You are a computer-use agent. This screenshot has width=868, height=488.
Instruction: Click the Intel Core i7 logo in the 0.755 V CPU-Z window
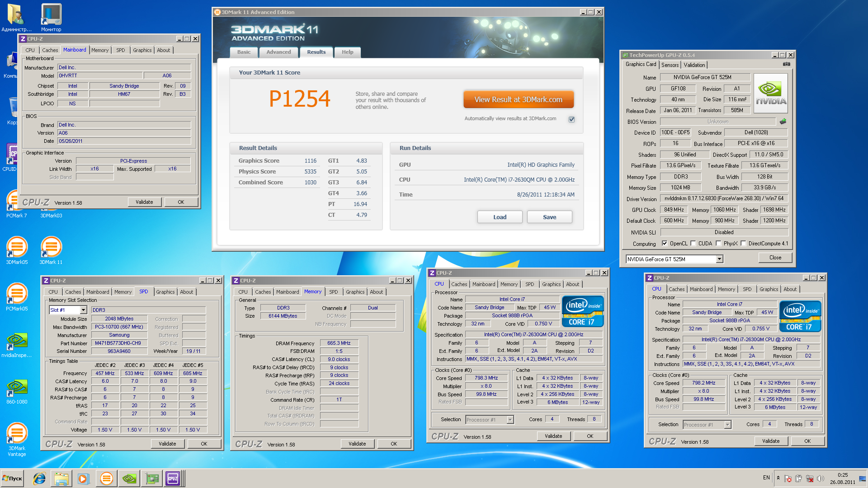[800, 316]
